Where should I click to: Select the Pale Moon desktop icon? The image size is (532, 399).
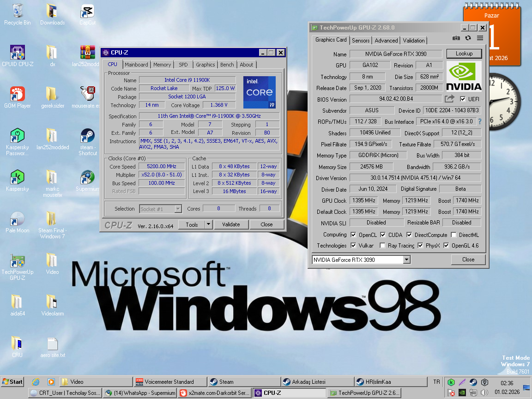[x=17, y=222]
